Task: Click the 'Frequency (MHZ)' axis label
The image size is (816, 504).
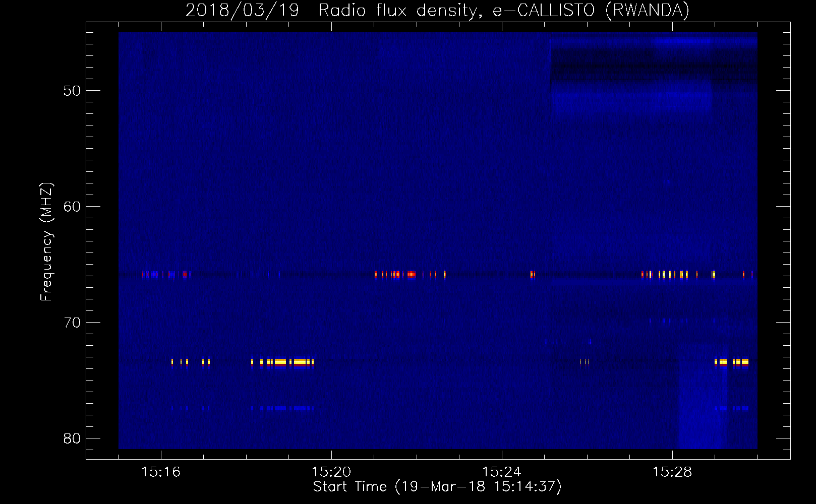Action: [x=46, y=242]
